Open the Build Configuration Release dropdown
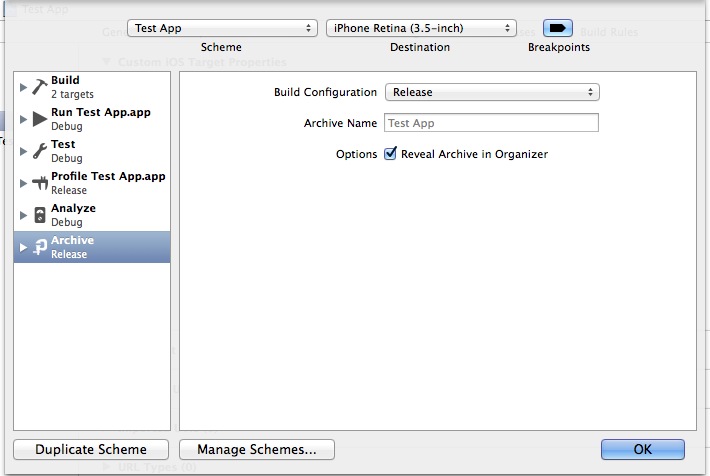 pos(492,92)
